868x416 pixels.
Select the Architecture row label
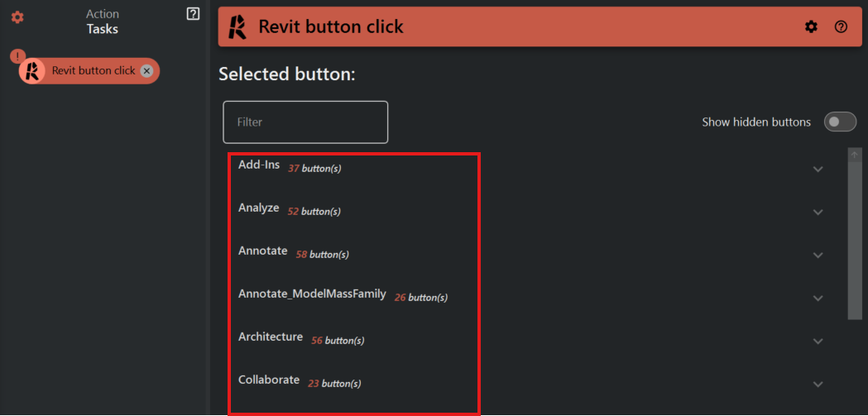pyautogui.click(x=271, y=337)
